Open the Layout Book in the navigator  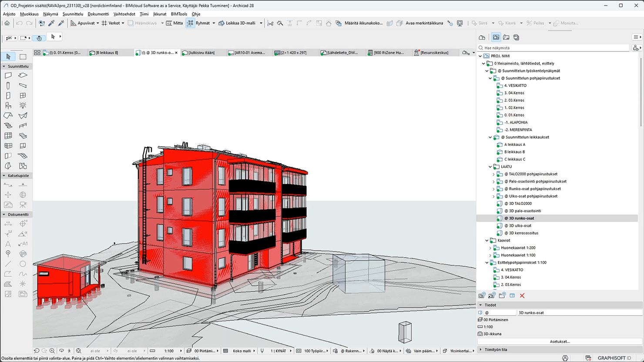[x=506, y=37]
